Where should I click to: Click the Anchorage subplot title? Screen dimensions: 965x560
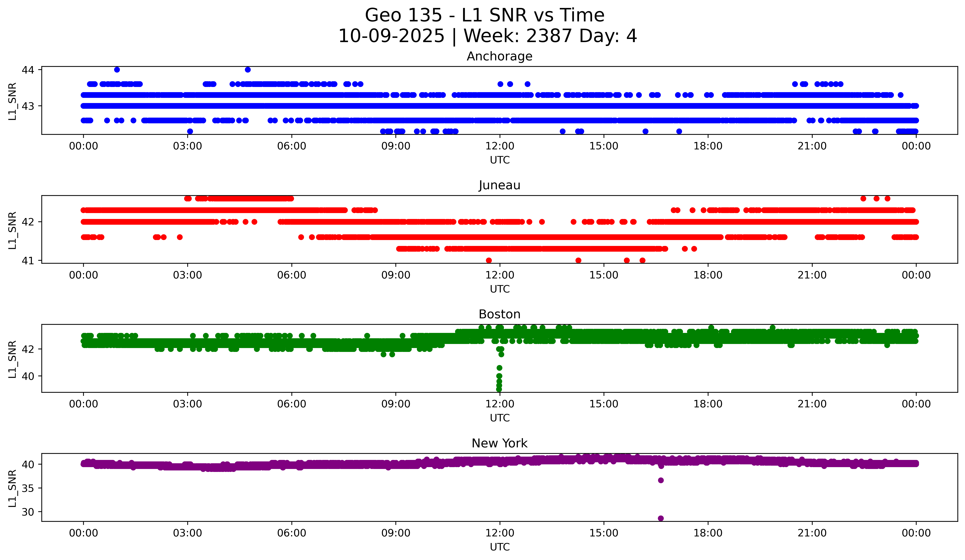coord(499,57)
